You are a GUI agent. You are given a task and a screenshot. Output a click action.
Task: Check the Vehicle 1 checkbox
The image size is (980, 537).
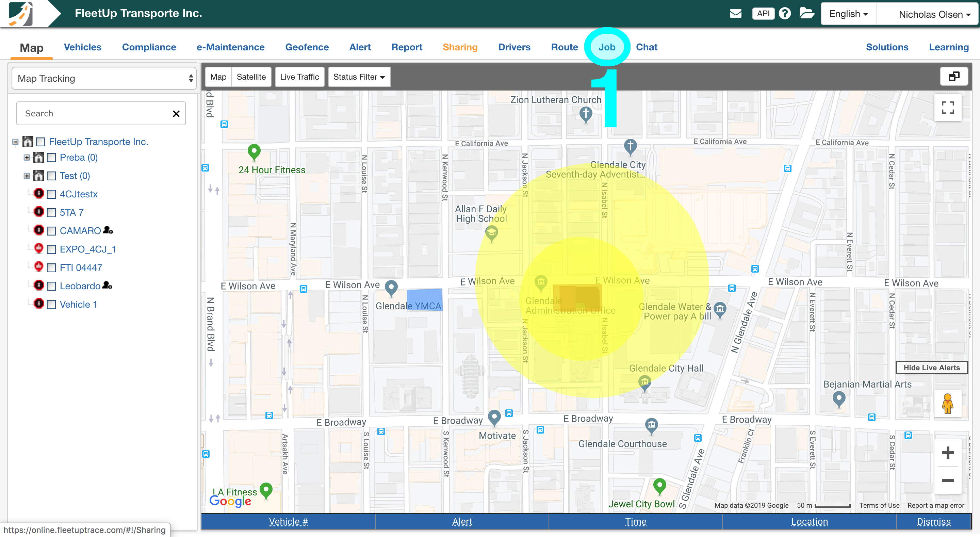coord(51,305)
